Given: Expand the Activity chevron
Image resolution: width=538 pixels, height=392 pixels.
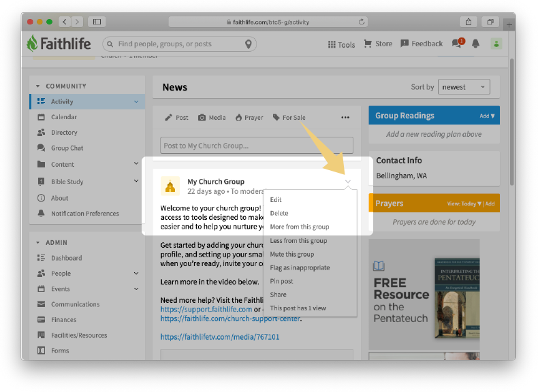Looking at the screenshot, I should click(136, 101).
